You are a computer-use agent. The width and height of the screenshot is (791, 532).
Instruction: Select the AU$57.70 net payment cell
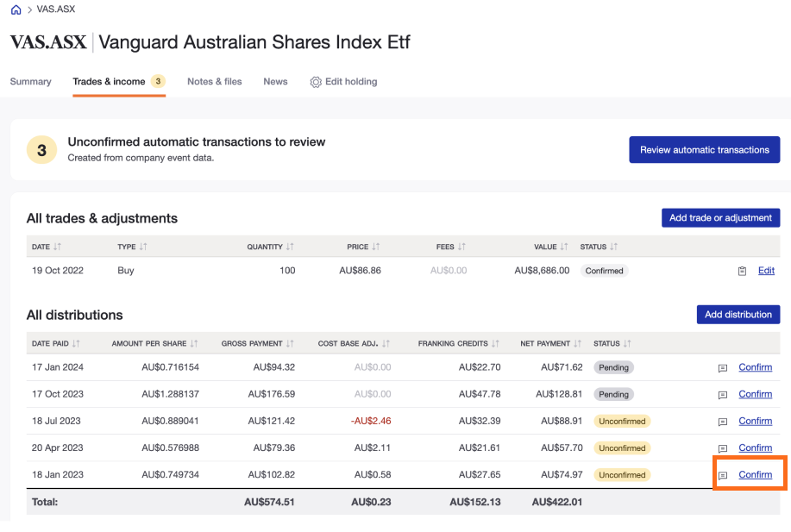562,448
